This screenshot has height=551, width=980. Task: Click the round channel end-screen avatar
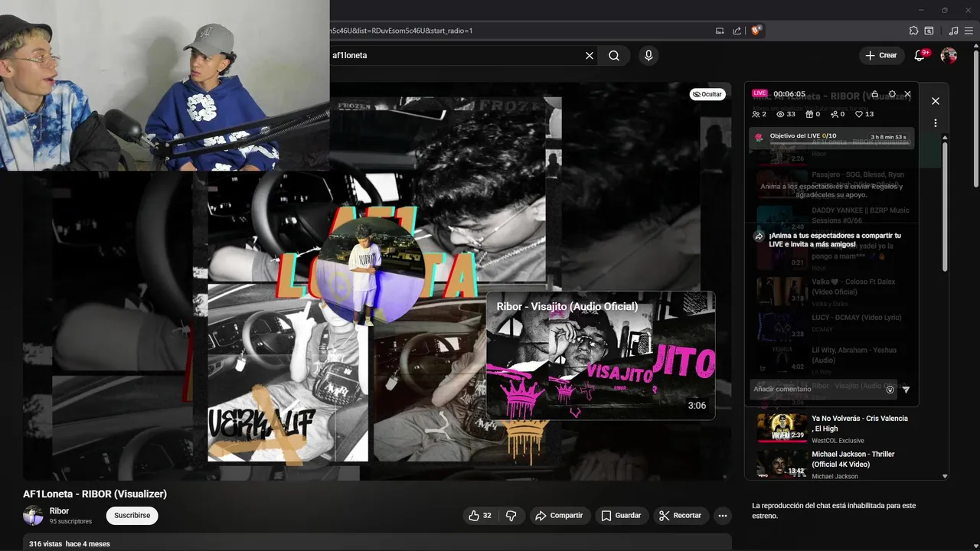[x=371, y=272]
